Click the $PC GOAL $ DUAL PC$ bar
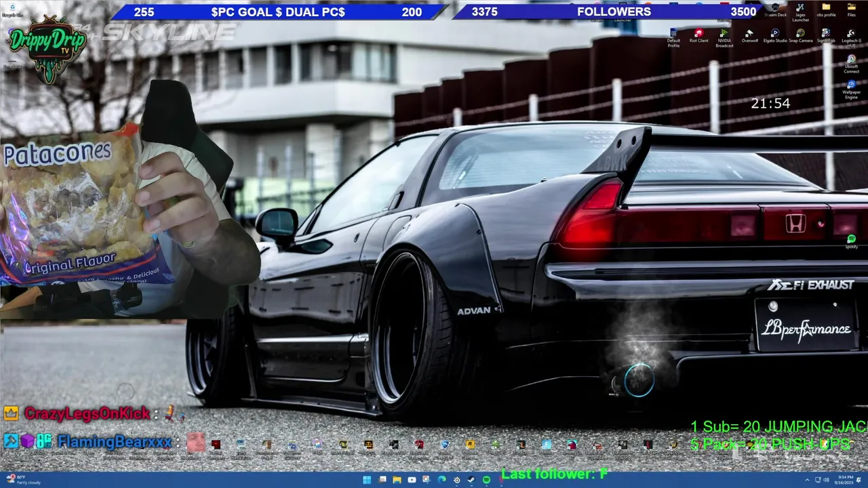The width and height of the screenshot is (868, 488). pyautogui.click(x=277, y=12)
